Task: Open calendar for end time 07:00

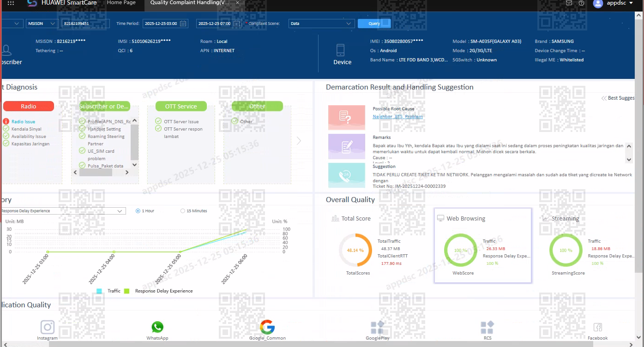Action: tap(236, 24)
